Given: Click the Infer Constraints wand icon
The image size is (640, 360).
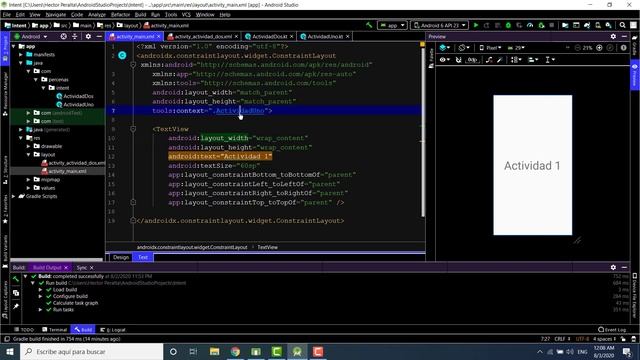Looking at the screenshot, I should (x=500, y=60).
